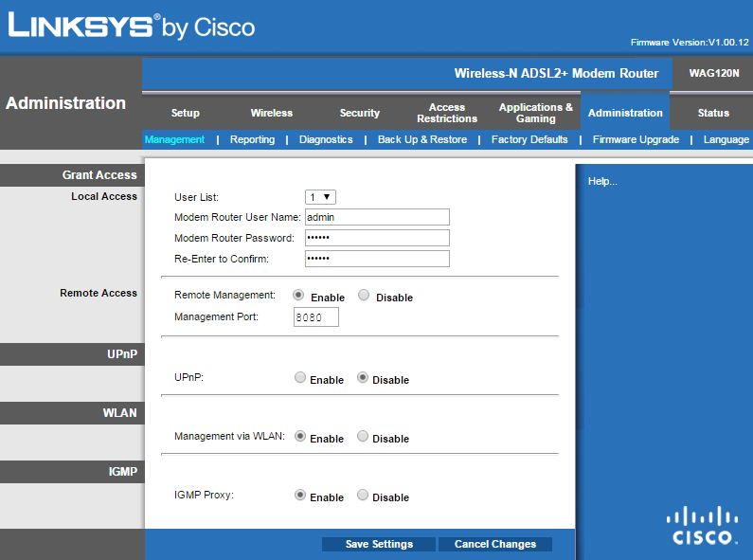Click Re-Enter to Confirm password field

(x=377, y=259)
